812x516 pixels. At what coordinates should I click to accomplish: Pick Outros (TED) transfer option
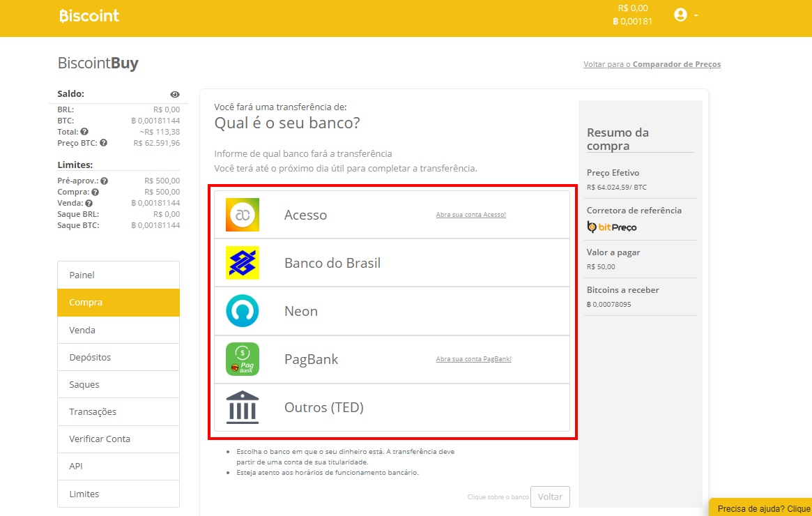coord(392,407)
